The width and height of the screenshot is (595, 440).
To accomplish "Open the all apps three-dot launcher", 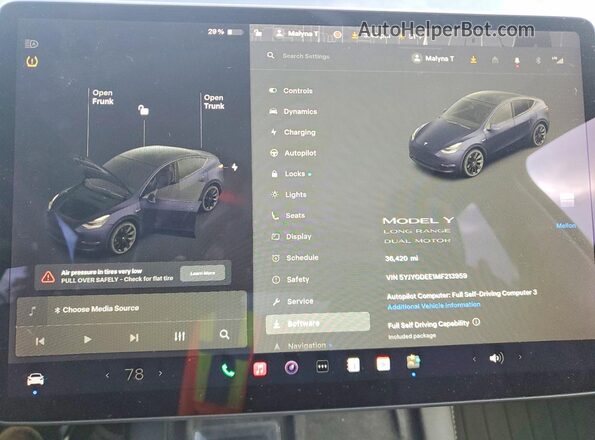I will 322,366.
